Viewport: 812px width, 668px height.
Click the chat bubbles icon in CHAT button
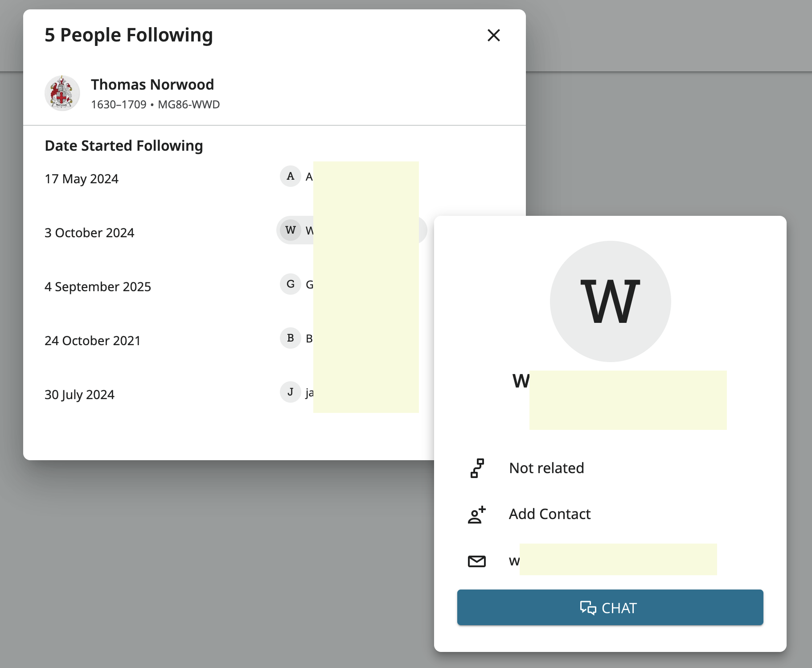588,608
